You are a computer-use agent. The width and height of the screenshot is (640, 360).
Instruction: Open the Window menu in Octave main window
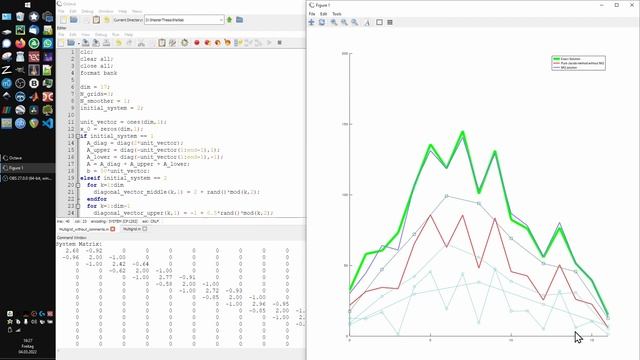(106, 11)
